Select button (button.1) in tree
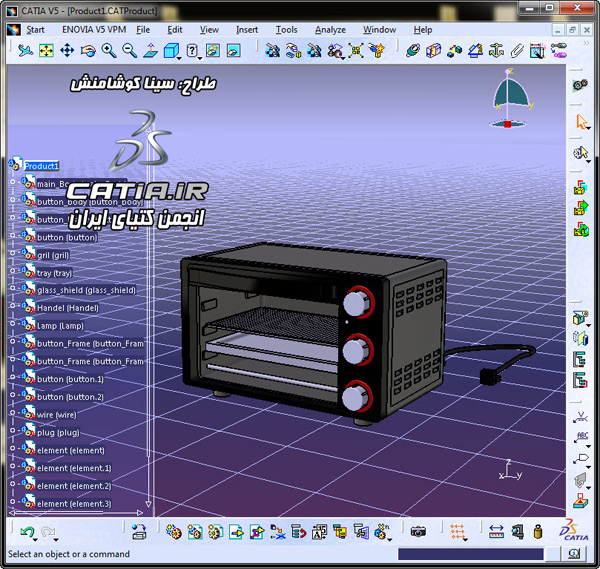Viewport: 600px width, 569px height. [70, 379]
